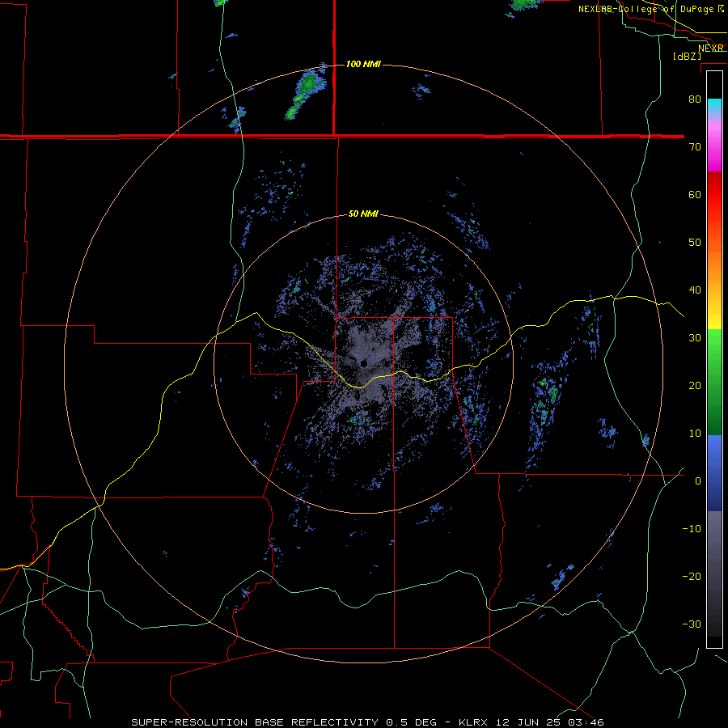Click the 70 value on the dBZ scale

click(695, 146)
